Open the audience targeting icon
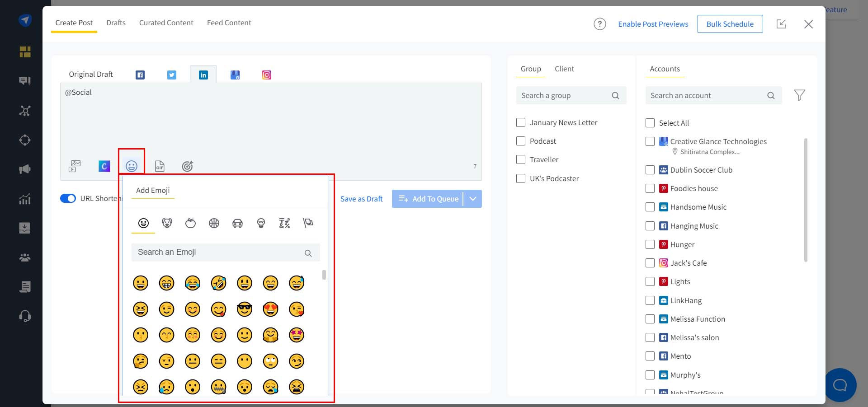Screen dimensions: 868x407 pyautogui.click(x=187, y=166)
